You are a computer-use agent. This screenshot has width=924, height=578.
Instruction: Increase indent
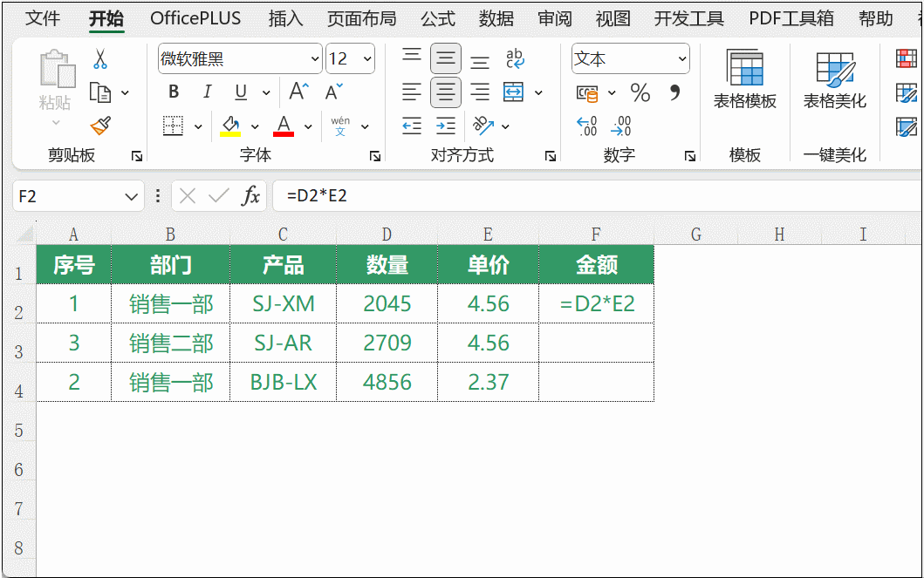[446, 126]
